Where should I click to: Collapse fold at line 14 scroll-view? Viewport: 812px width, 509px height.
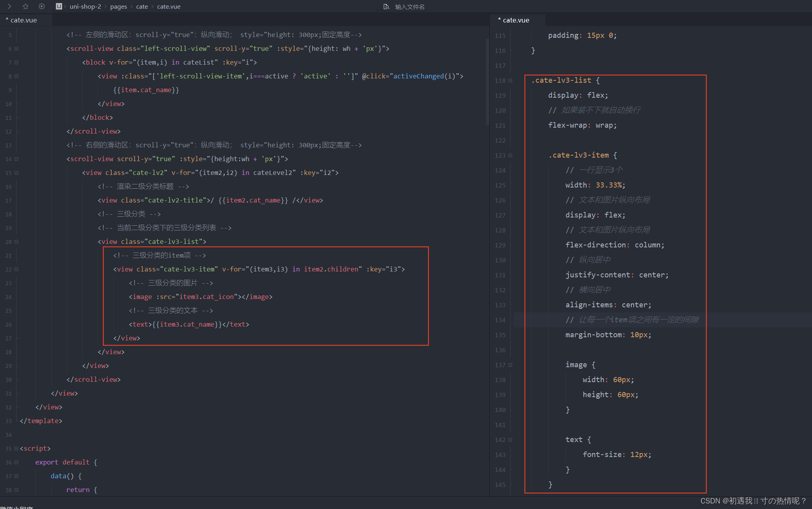click(17, 159)
